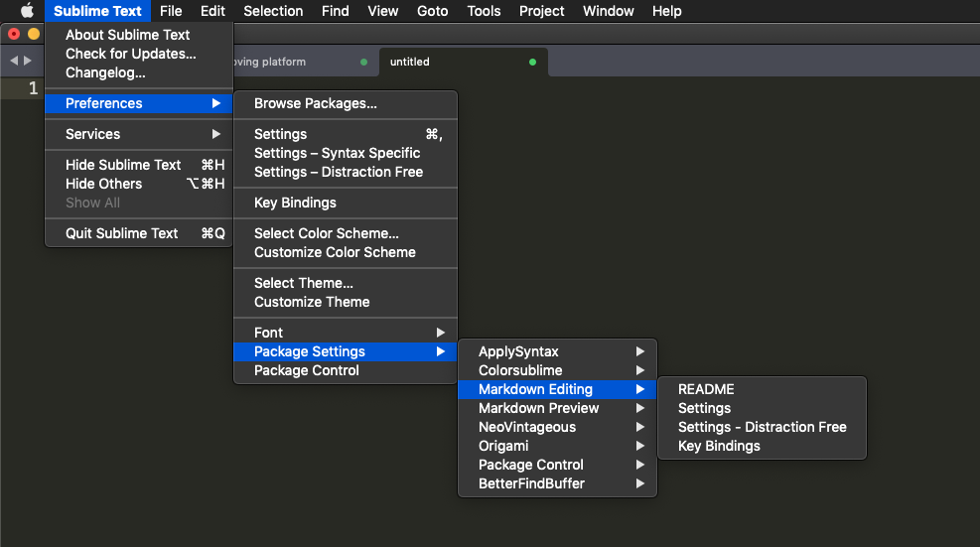The image size is (980, 547).
Task: Open the Find menu
Action: click(335, 11)
